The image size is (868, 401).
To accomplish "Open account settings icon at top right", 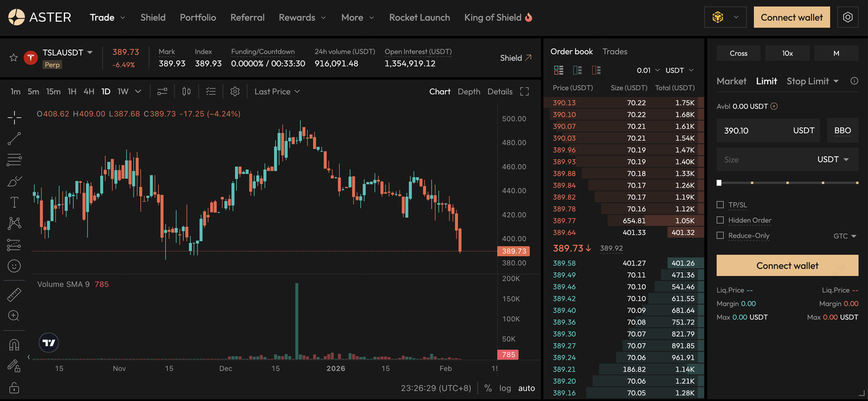I will pos(848,18).
